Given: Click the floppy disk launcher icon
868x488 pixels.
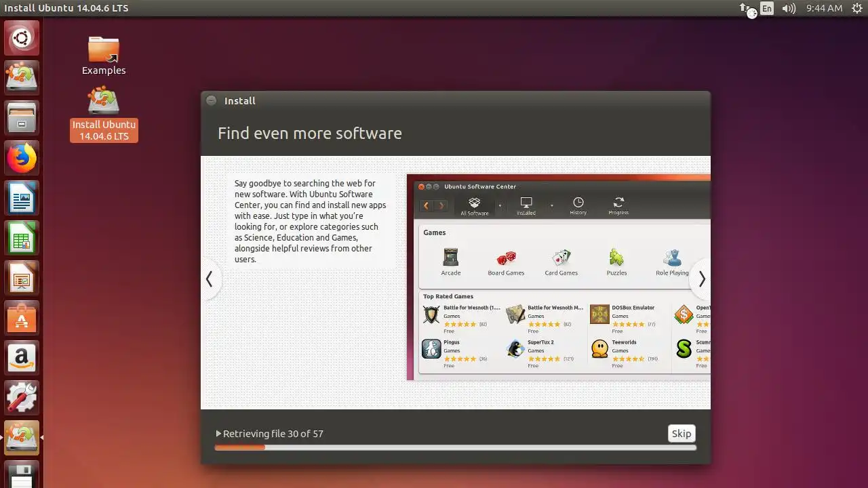Looking at the screenshot, I should click(x=22, y=474).
